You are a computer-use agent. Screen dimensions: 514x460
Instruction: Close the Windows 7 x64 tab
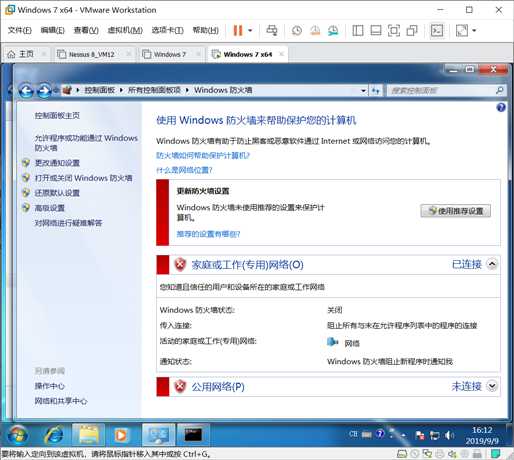click(281, 54)
